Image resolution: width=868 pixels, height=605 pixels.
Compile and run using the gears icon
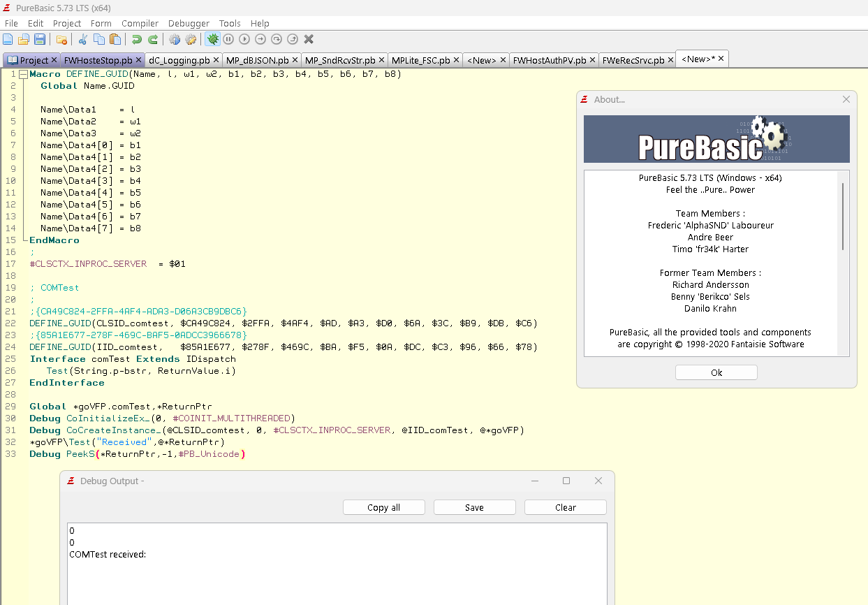(175, 39)
